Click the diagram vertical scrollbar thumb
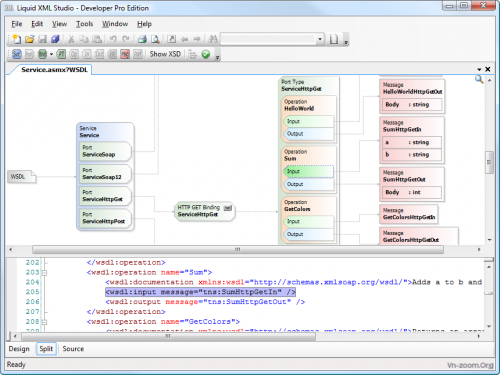This screenshot has height=375, width=500. 489,162
